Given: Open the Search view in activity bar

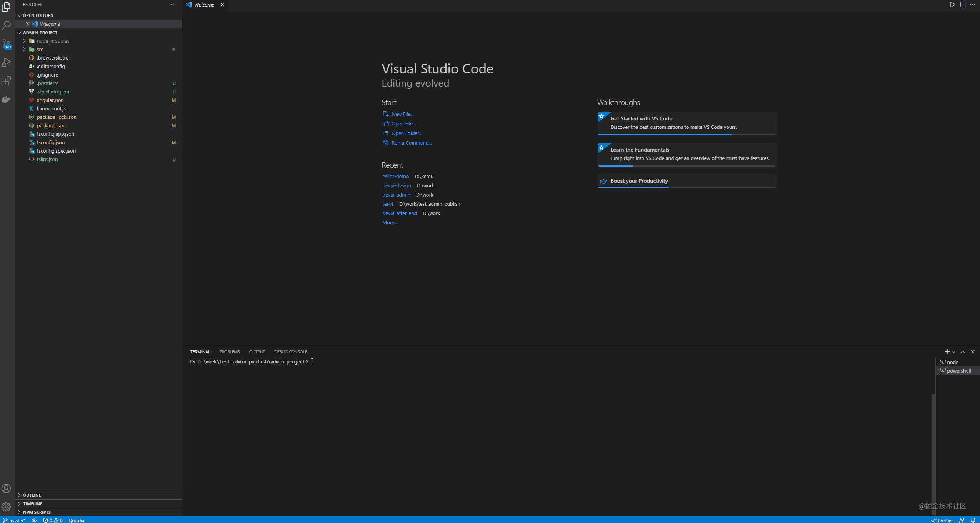Looking at the screenshot, I should click(7, 25).
